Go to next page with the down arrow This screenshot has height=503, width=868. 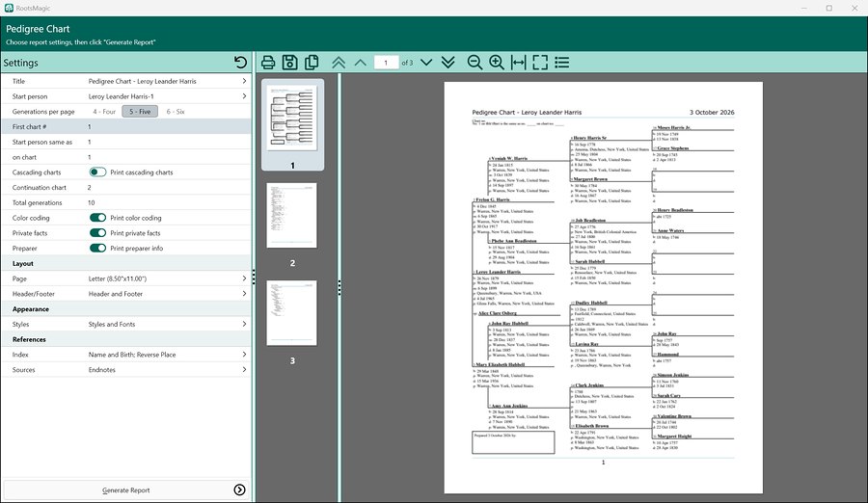tap(426, 63)
